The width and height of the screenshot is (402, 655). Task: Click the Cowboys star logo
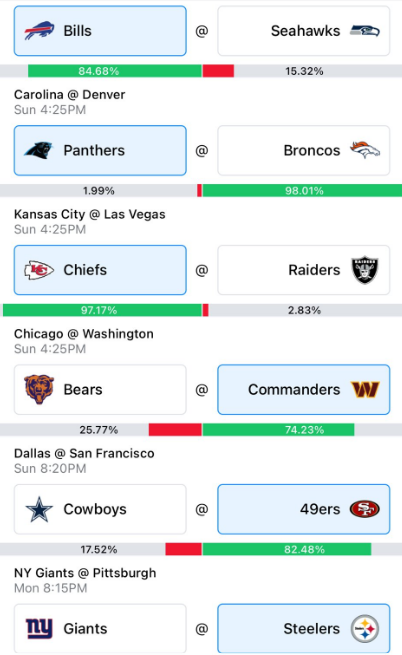pyautogui.click(x=39, y=509)
